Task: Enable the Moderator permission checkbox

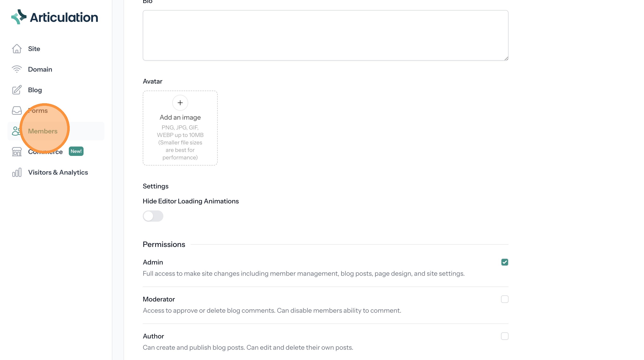Action: click(505, 299)
